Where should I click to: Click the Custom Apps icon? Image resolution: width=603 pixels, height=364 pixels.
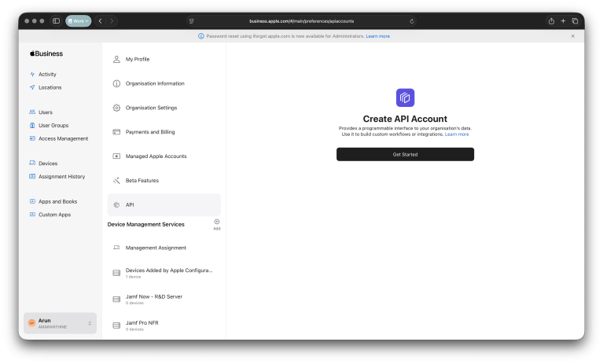pyautogui.click(x=32, y=215)
